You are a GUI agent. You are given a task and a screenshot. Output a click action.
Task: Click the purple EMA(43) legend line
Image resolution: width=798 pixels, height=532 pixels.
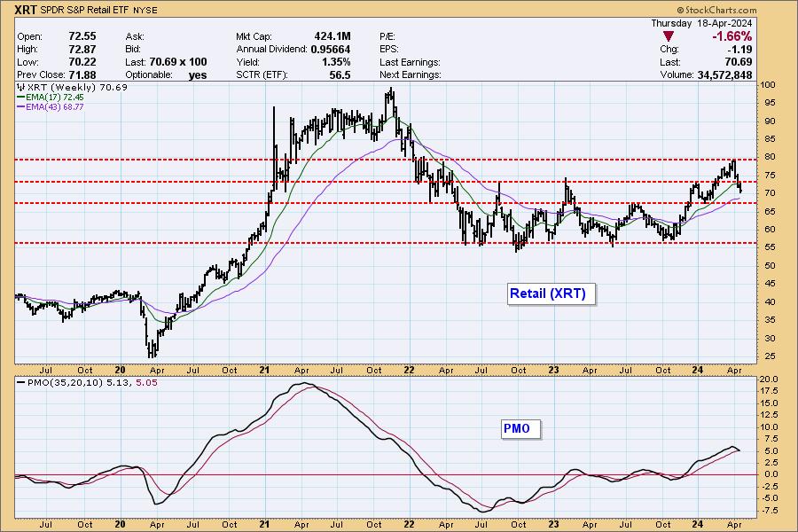click(x=21, y=107)
